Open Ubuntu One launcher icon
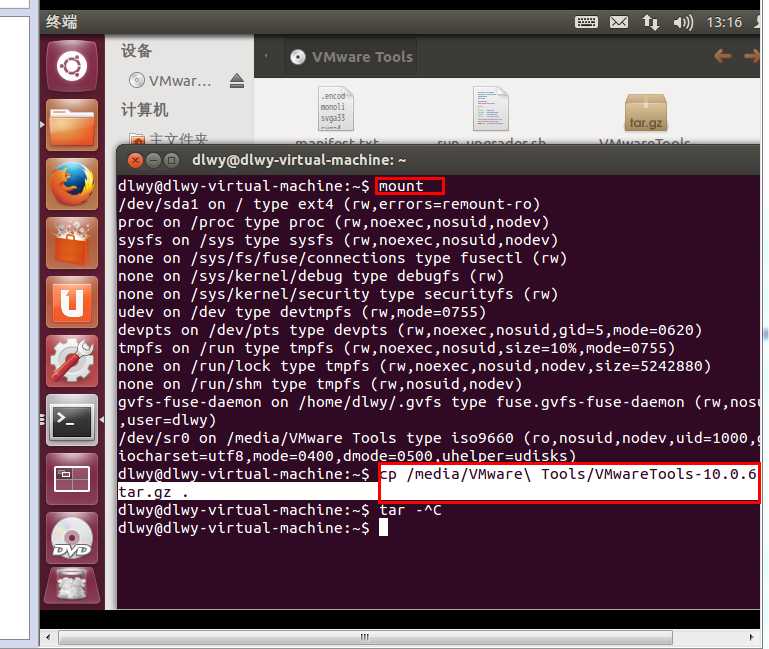769x649 pixels. tap(72, 302)
